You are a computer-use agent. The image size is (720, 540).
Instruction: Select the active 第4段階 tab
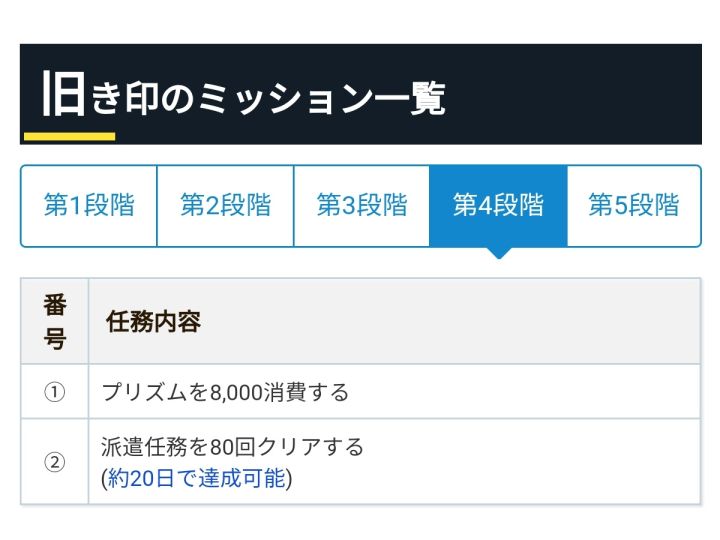coord(498,206)
